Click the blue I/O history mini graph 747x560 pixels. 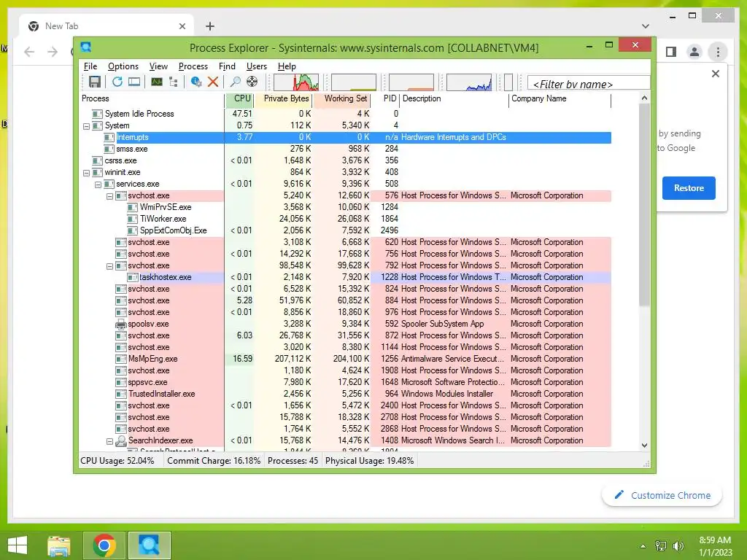point(469,82)
